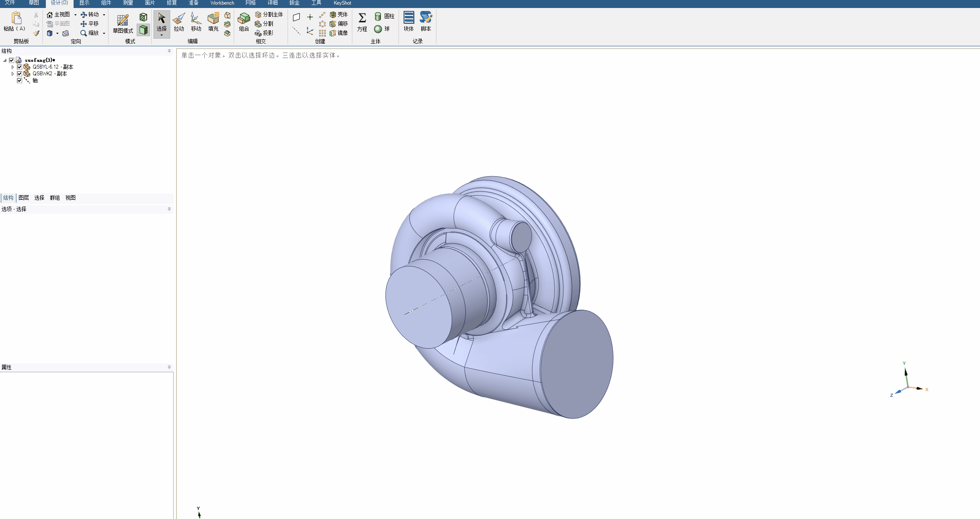Open the 群组 (Groups) panel tab
Screen dimensions: 980x519
[55, 198]
